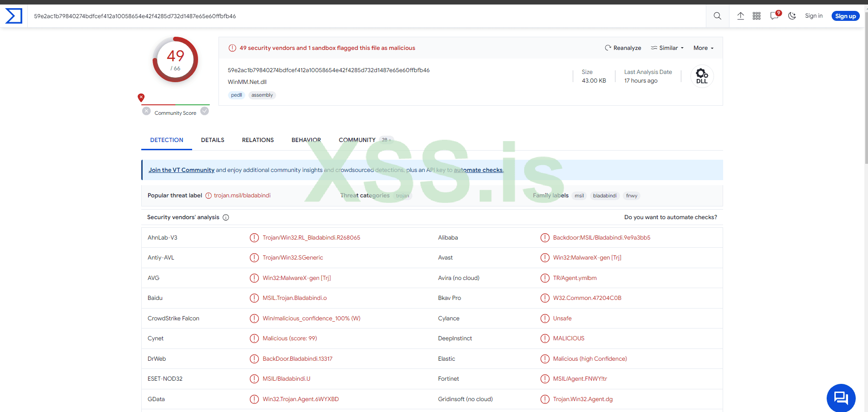868x412 pixels.
Task: Click the 17 hours ago analysis date
Action: pyautogui.click(x=641, y=81)
